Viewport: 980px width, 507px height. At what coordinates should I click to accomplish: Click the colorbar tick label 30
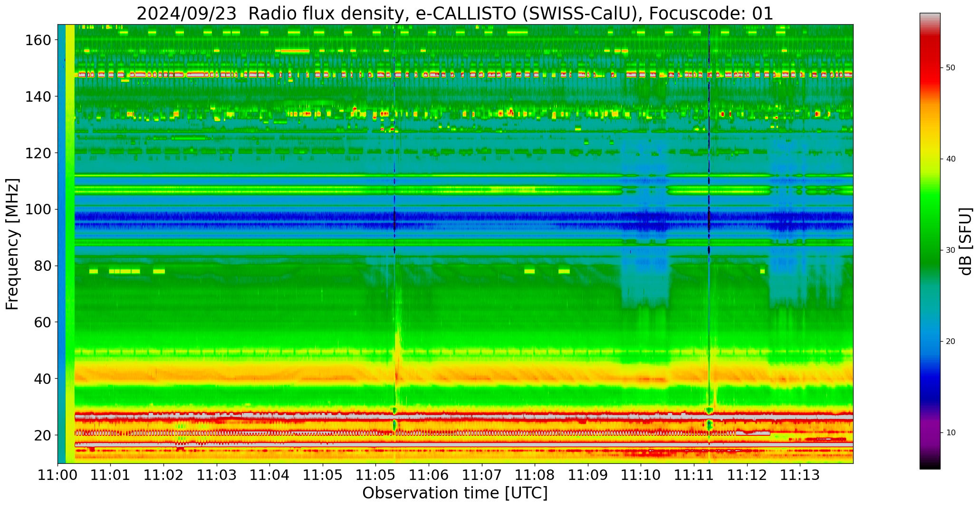[x=951, y=250]
